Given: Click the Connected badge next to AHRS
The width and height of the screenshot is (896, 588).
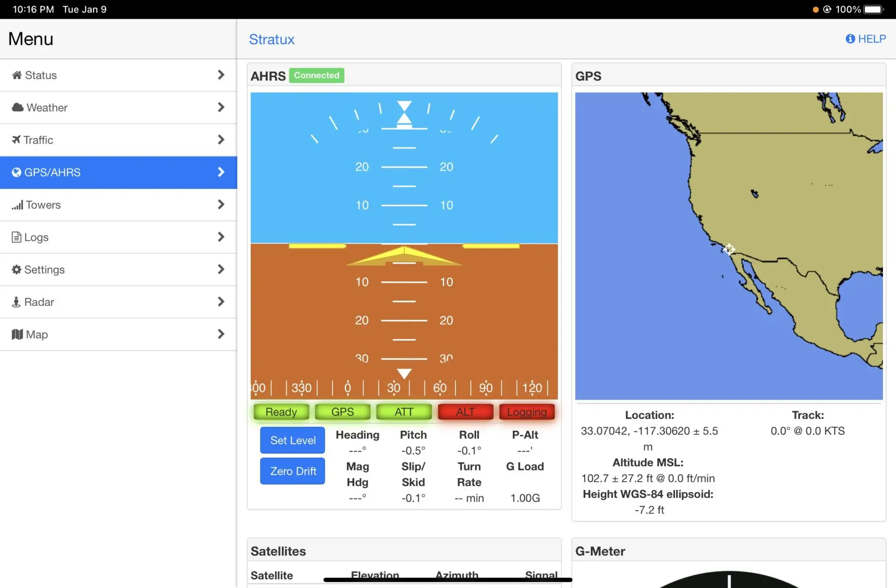Looking at the screenshot, I should click(316, 75).
